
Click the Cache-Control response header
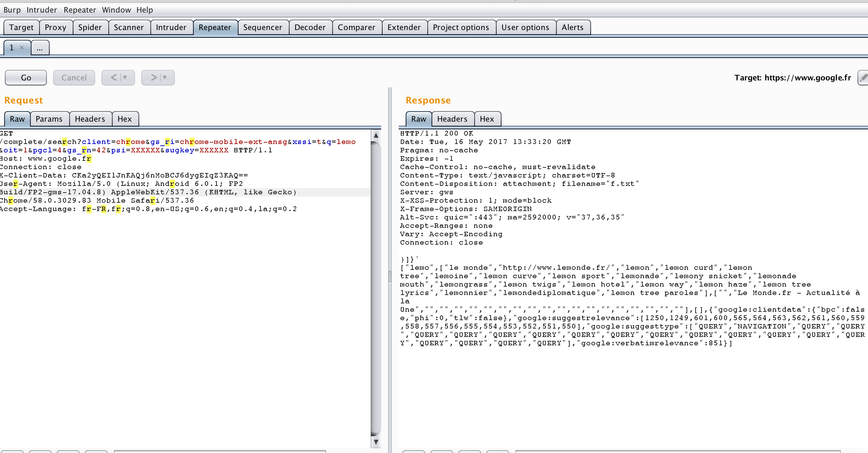pyautogui.click(x=498, y=167)
